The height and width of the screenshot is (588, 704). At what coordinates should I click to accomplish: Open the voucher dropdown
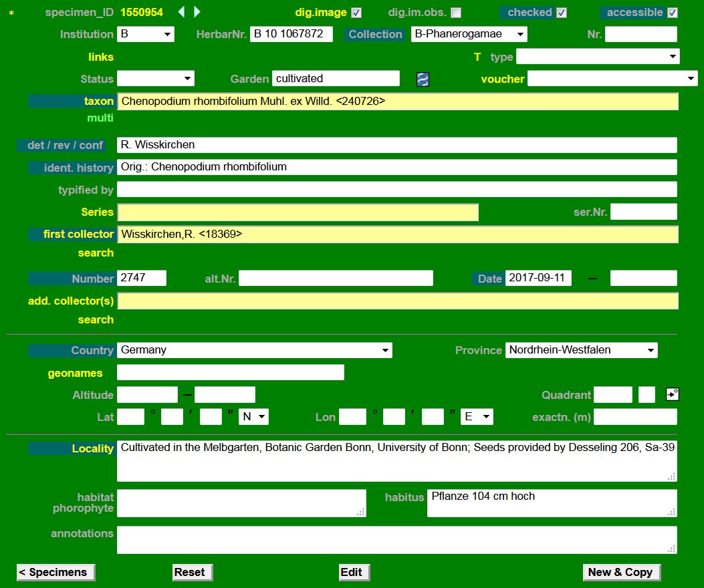click(x=612, y=79)
